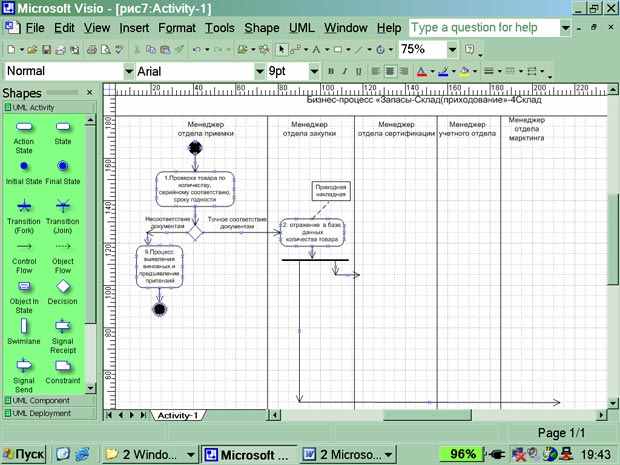
Task: Toggle bold formatting
Action: click(331, 71)
